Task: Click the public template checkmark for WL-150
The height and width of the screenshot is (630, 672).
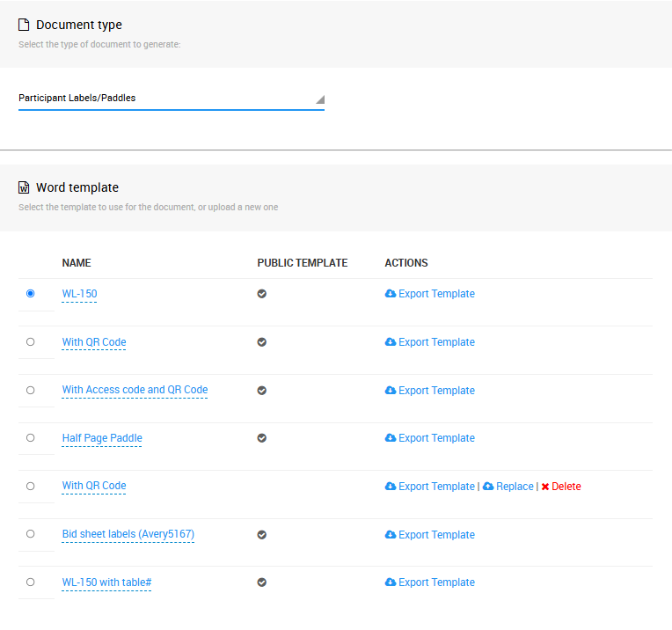Action: pos(261,294)
